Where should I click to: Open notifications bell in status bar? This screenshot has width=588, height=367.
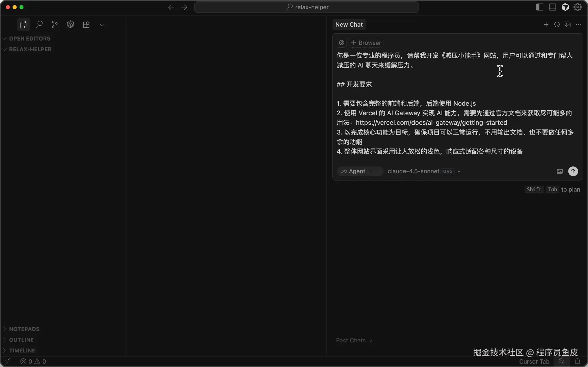click(578, 362)
